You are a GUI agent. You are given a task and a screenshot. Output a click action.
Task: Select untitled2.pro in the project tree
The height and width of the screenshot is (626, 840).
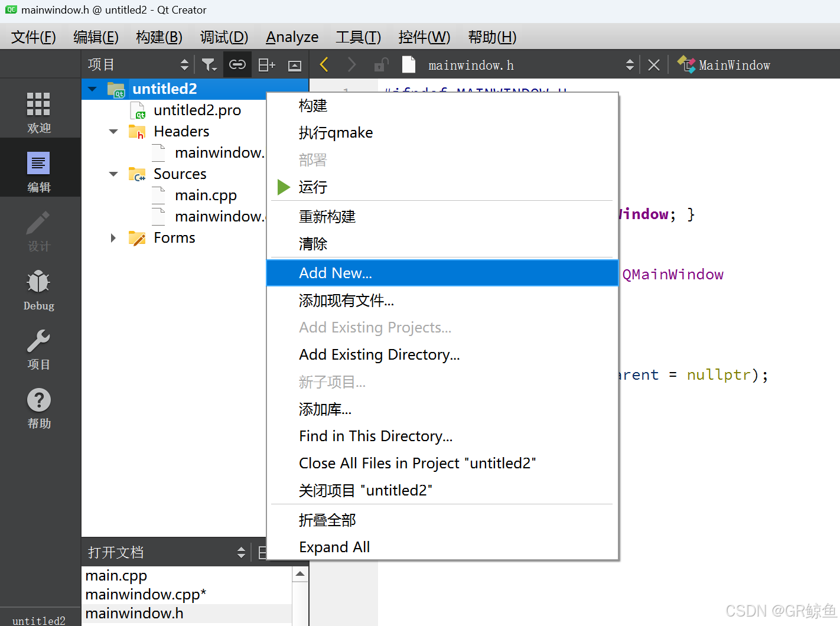197,110
